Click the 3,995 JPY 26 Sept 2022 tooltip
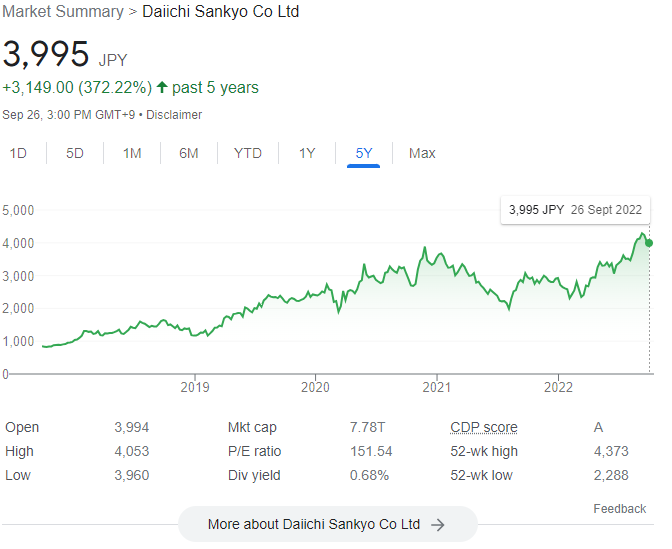 [575, 210]
